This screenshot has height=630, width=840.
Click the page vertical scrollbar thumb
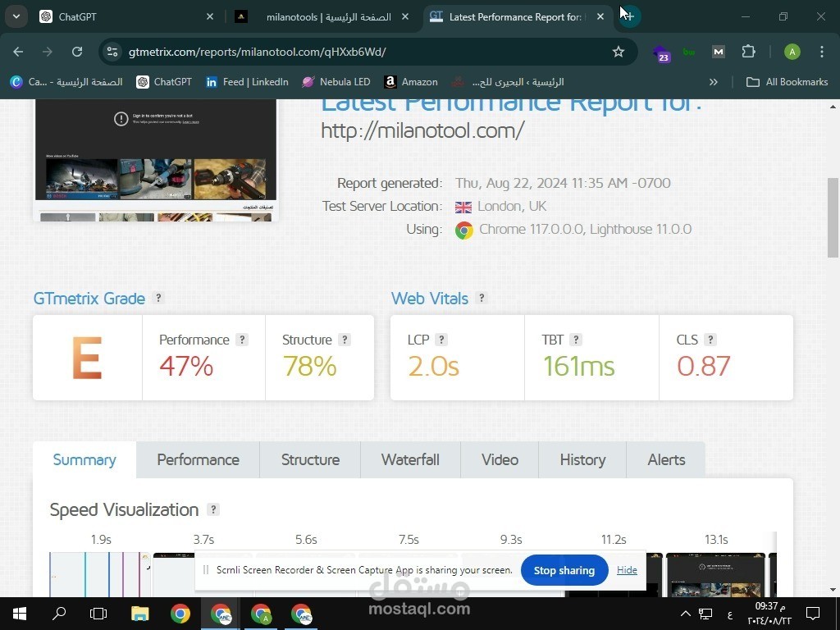[833, 217]
